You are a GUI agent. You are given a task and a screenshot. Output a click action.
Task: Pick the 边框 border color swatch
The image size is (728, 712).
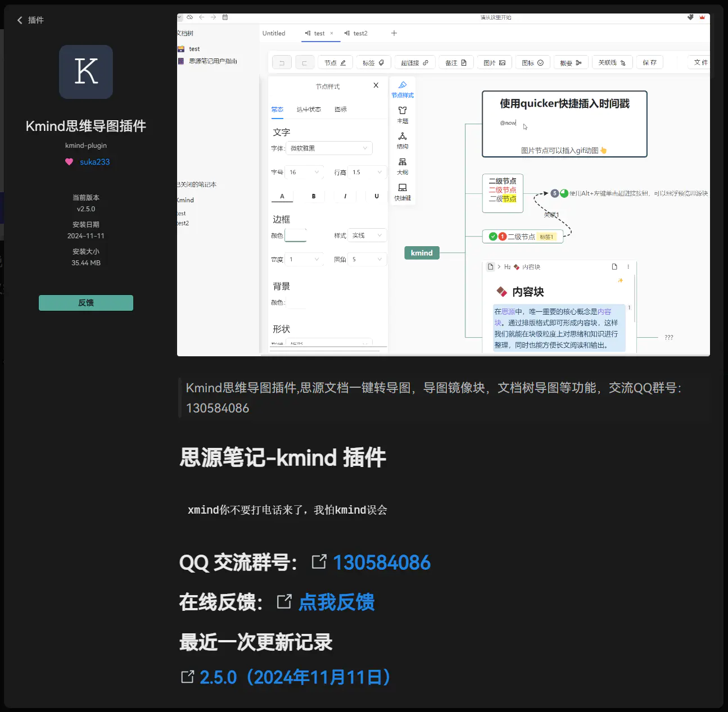(x=296, y=235)
